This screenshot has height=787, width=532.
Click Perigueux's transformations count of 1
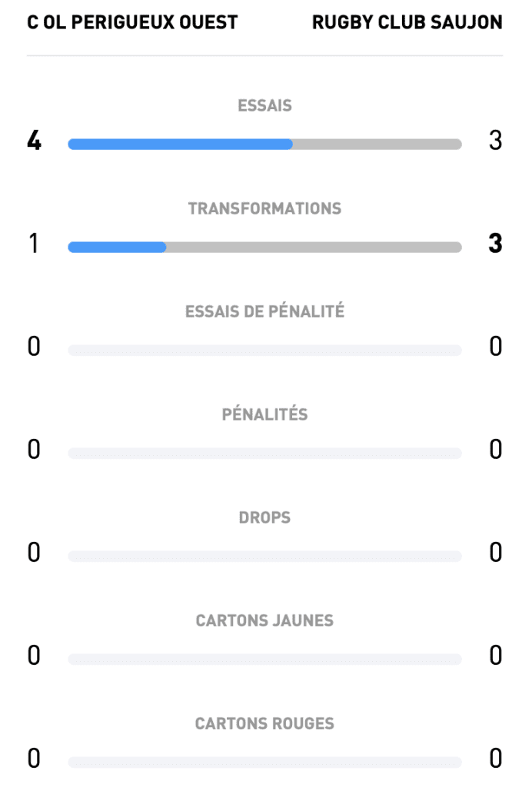pos(34,244)
